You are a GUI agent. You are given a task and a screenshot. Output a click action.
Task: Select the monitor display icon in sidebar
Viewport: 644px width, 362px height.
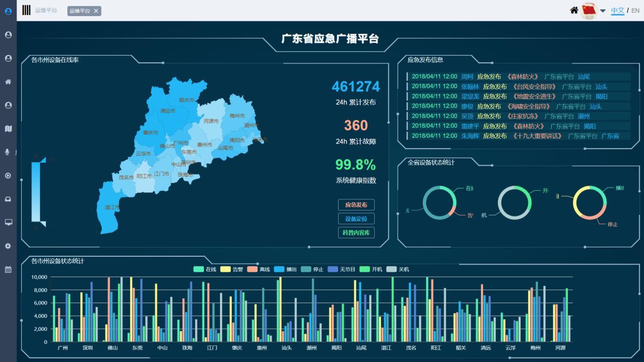[8, 222]
